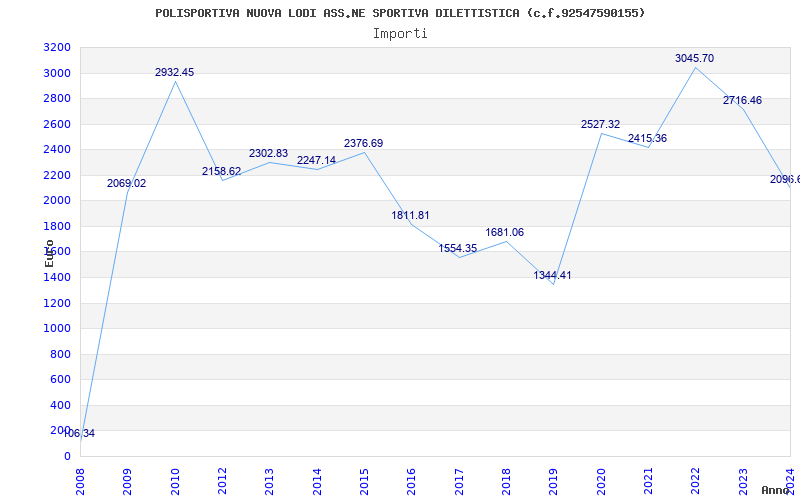Select the x-axis year 2020

click(x=601, y=481)
